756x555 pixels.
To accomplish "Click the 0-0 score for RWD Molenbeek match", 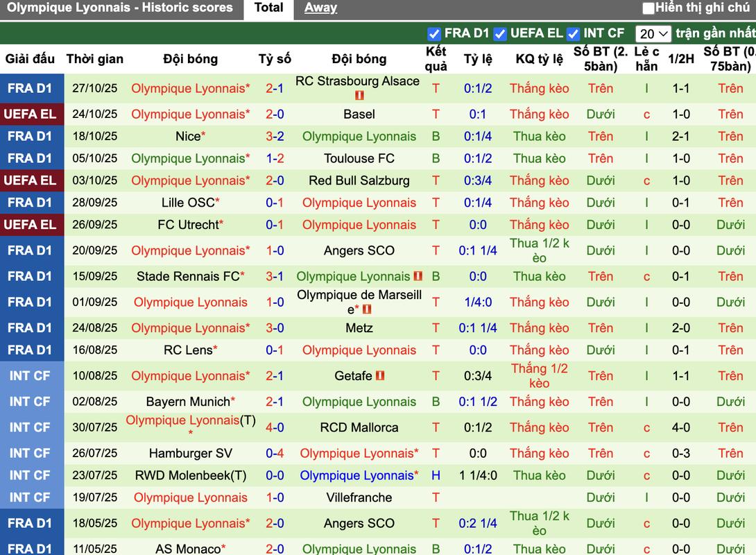I will (x=275, y=476).
